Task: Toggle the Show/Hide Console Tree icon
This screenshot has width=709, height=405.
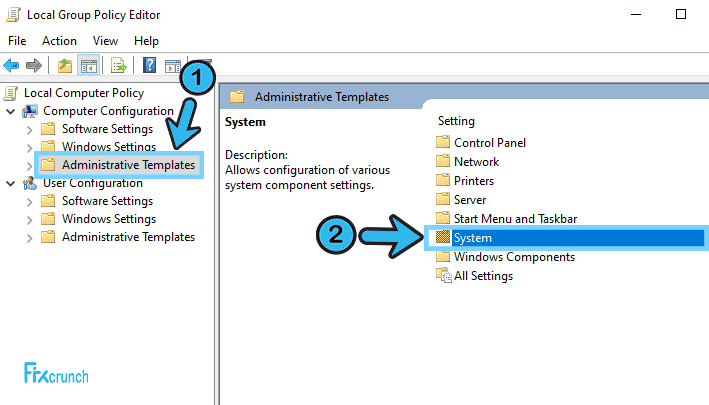Action: pyautogui.click(x=89, y=66)
